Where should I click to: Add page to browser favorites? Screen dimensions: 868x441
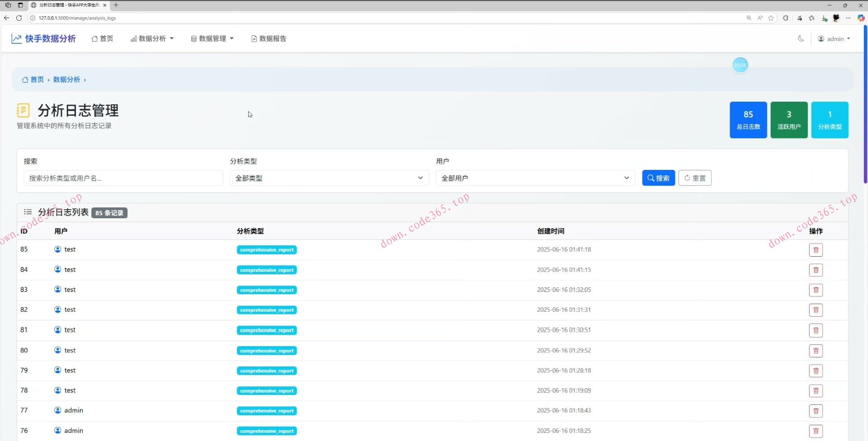pos(771,18)
